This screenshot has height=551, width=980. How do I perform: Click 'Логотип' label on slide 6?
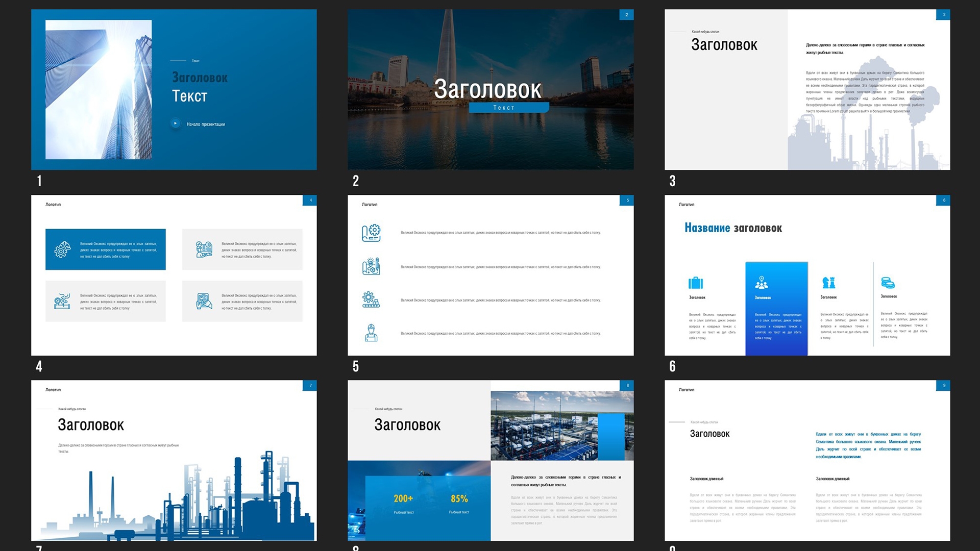click(x=687, y=205)
